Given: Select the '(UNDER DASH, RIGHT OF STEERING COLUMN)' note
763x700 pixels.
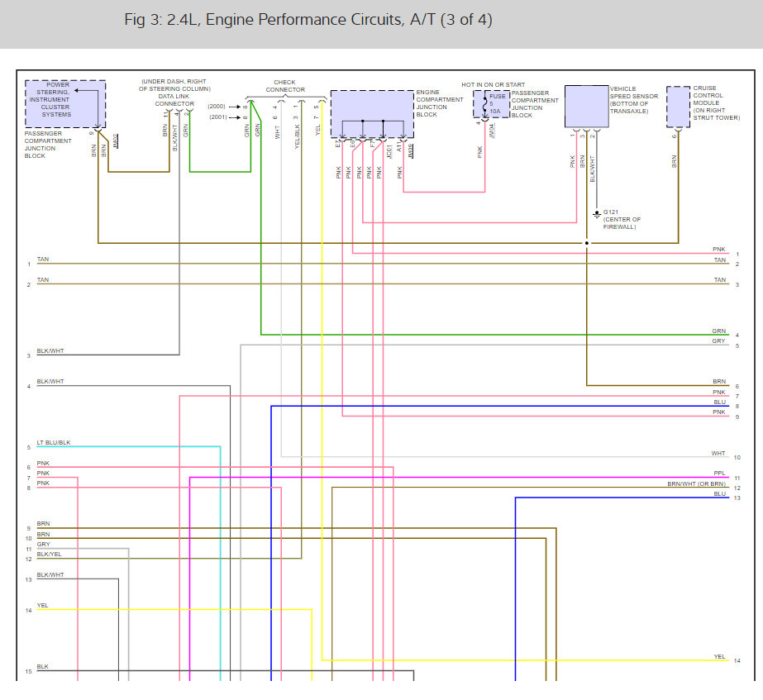Looking at the screenshot, I should [174, 85].
